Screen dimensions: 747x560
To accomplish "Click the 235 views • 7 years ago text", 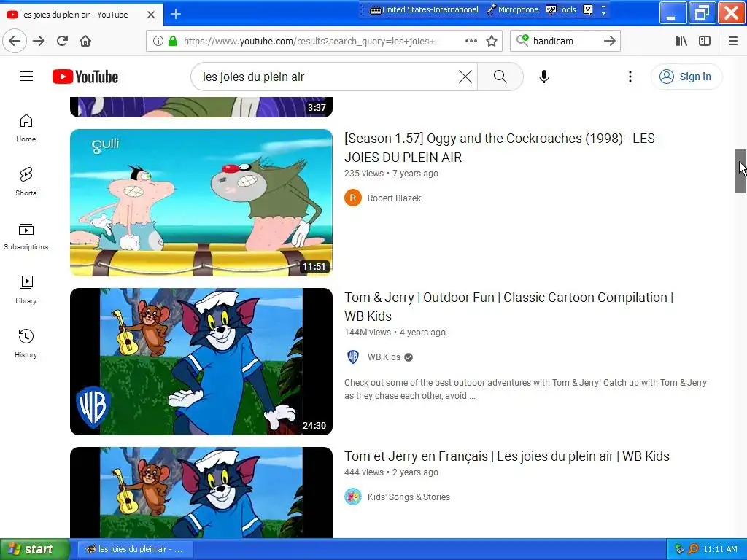I will coord(391,174).
